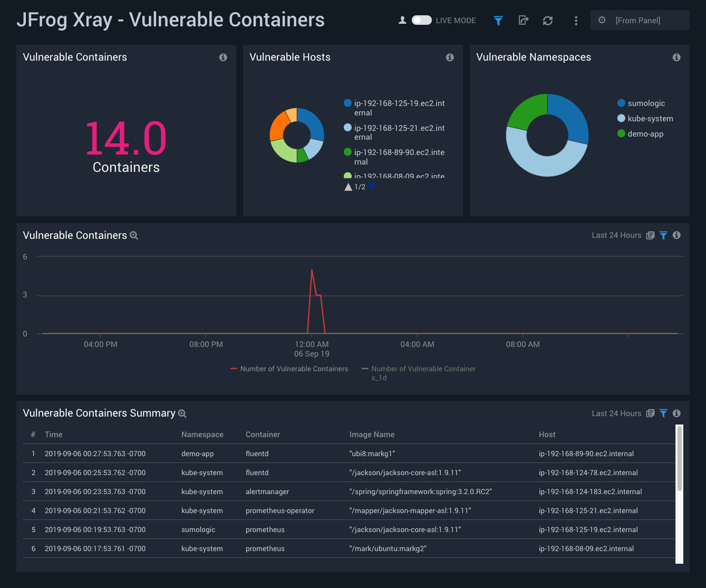Open the From Panel time range selector
The image size is (706, 588).
click(x=640, y=21)
